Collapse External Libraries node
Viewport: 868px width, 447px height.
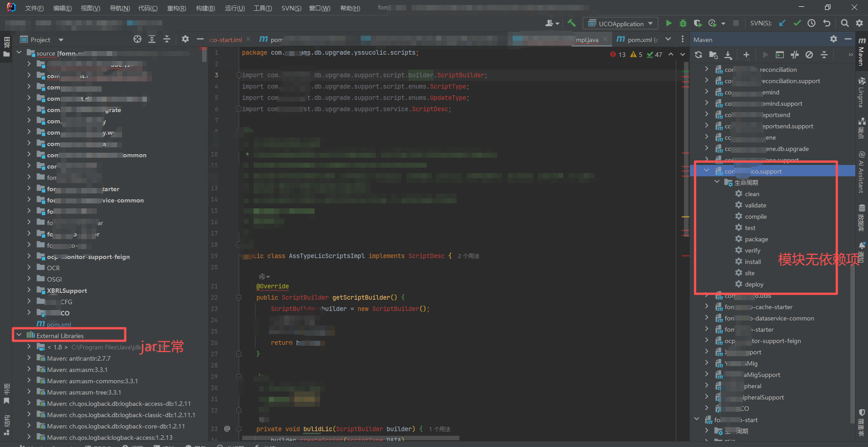(x=19, y=335)
